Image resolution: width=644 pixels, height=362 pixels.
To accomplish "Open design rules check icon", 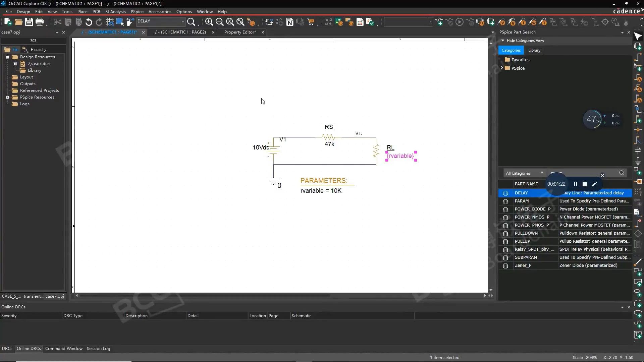I will 370,22.
